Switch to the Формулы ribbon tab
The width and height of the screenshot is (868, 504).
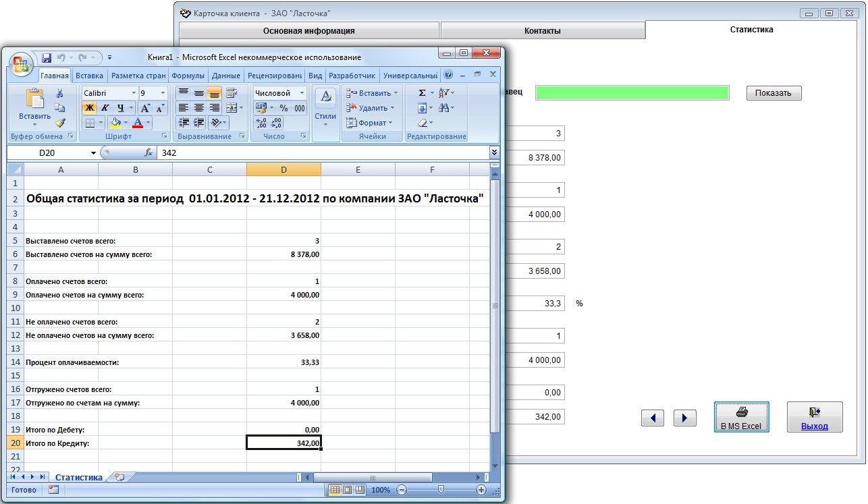[188, 76]
